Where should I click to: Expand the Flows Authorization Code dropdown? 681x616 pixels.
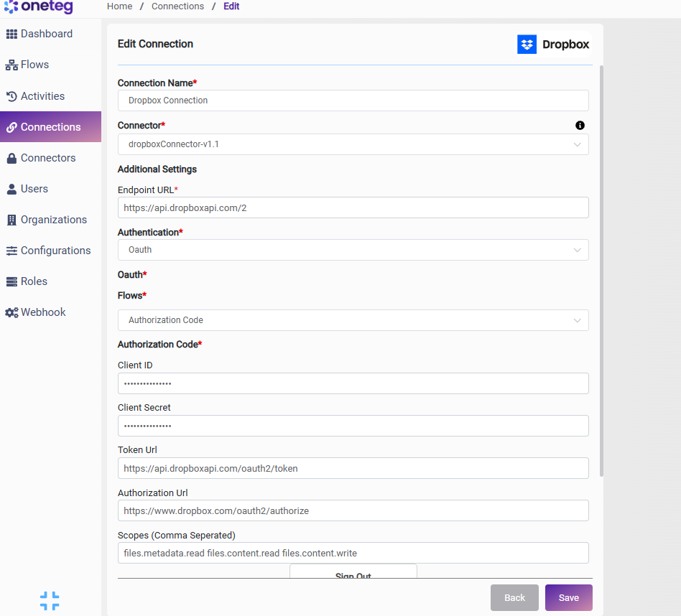point(353,320)
